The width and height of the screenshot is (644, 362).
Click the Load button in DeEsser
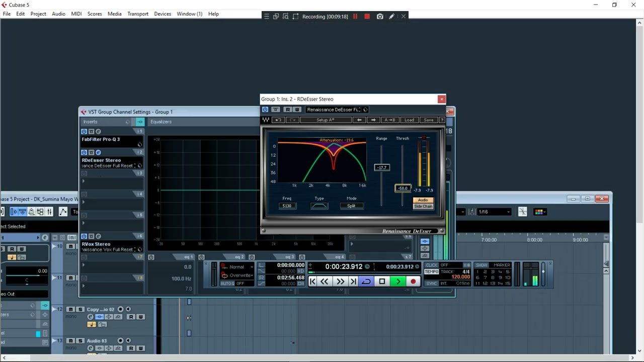click(x=409, y=120)
